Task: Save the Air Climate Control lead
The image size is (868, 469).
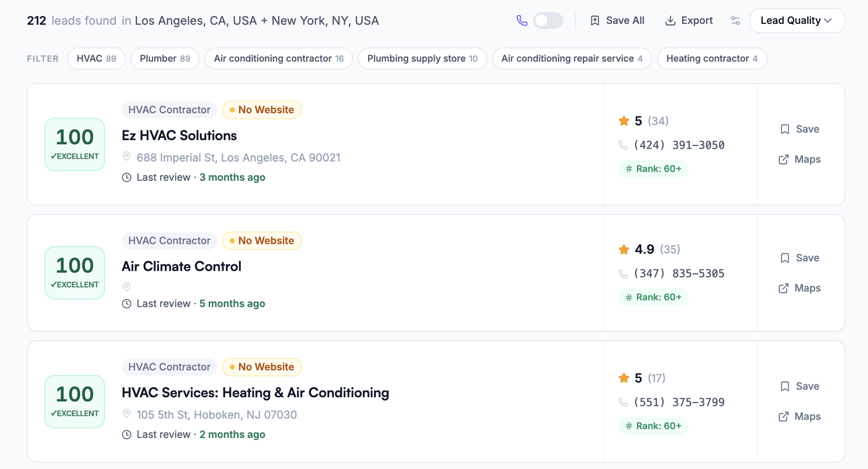Action: pyautogui.click(x=800, y=258)
